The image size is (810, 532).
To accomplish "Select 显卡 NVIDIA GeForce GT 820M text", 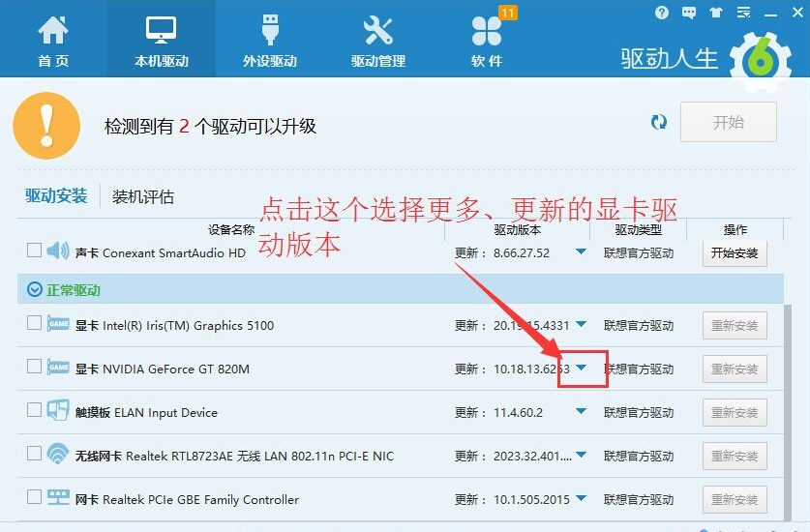I will point(163,369).
